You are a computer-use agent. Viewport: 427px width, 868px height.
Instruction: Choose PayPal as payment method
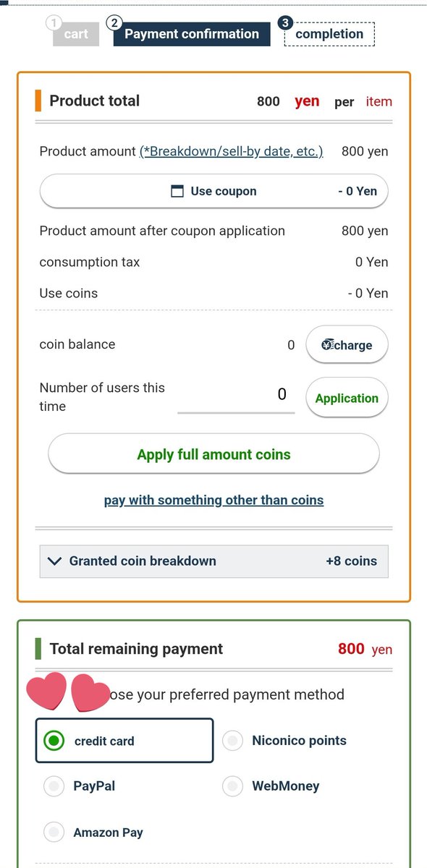(x=54, y=786)
